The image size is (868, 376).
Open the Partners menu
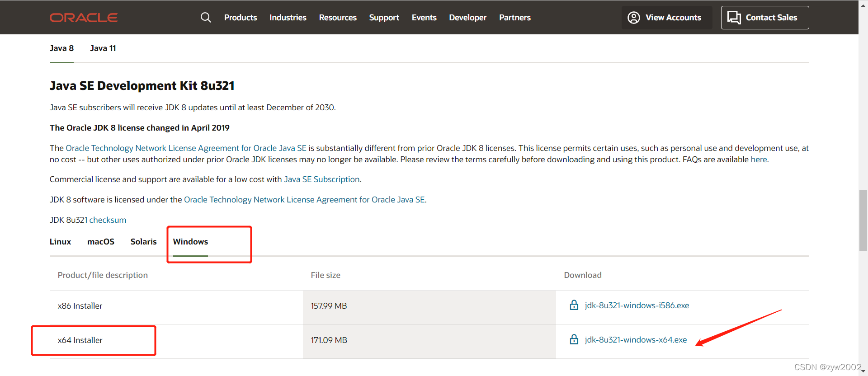pos(515,18)
